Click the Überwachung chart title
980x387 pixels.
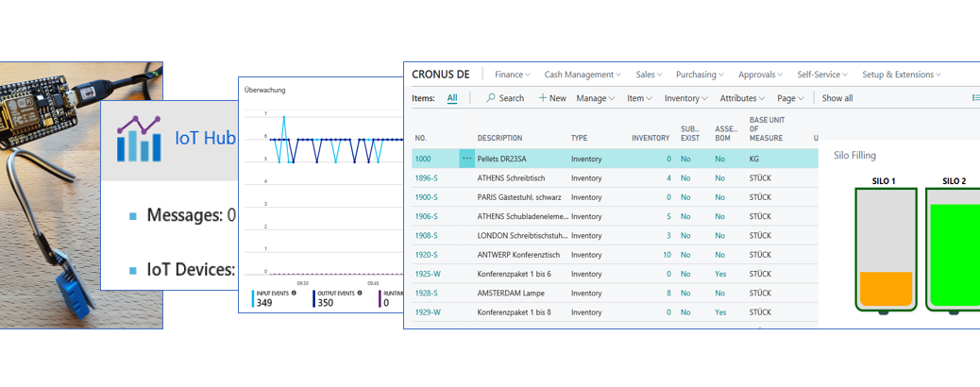click(x=265, y=90)
